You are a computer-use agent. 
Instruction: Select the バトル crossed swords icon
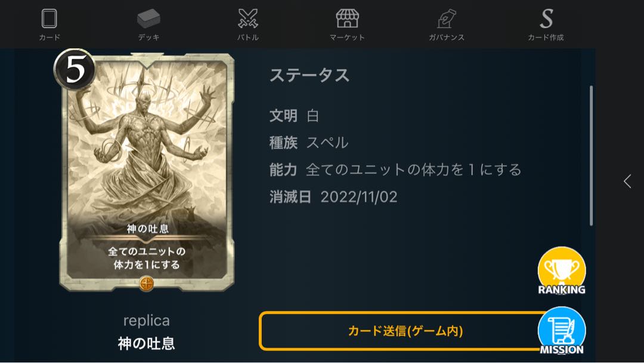point(248,19)
